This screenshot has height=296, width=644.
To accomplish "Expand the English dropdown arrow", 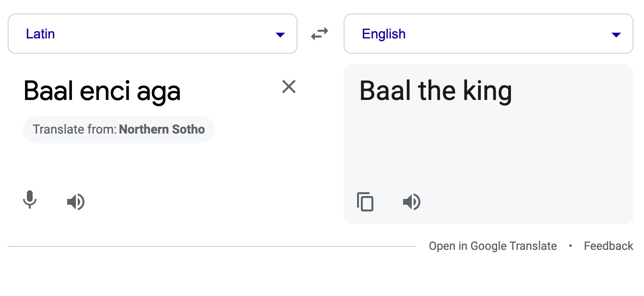I will point(616,35).
